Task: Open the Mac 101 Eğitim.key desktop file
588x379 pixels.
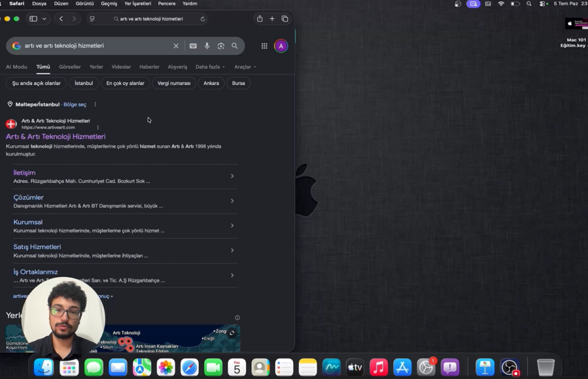Action: click(575, 32)
